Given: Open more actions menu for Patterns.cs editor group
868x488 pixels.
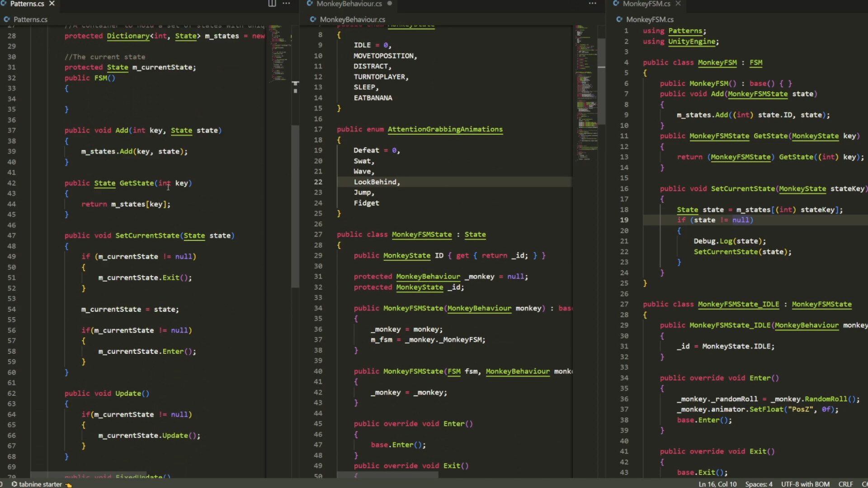Looking at the screenshot, I should 286,4.
